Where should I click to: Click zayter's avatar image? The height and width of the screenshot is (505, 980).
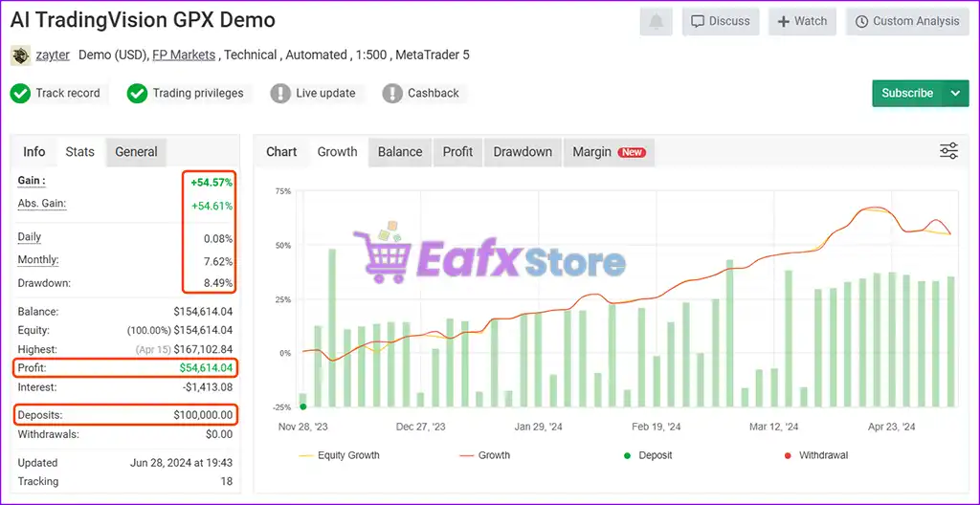[21, 55]
